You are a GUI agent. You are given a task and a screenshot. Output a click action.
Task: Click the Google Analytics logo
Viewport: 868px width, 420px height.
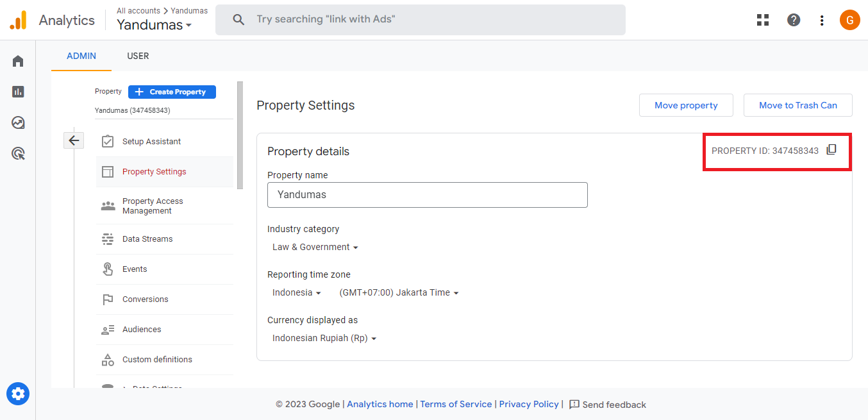(18, 21)
